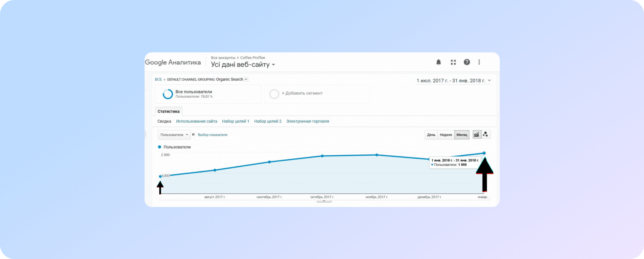Image resolution: width=644 pixels, height=259 pixels.
Task: Select Набор целей 1 sub-tab
Action: [x=236, y=121]
